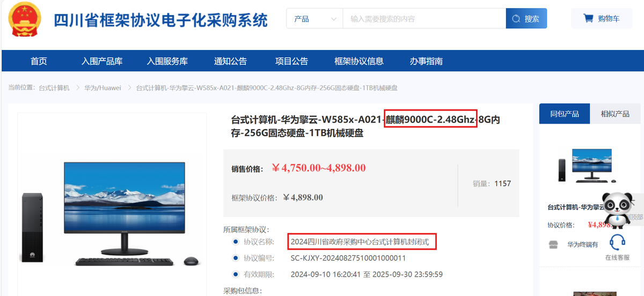Click the shopping cart icon
The width and height of the screenshot is (644, 296).
point(589,18)
